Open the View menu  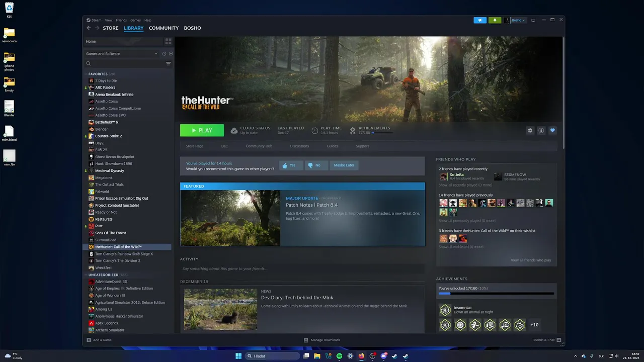point(109,20)
